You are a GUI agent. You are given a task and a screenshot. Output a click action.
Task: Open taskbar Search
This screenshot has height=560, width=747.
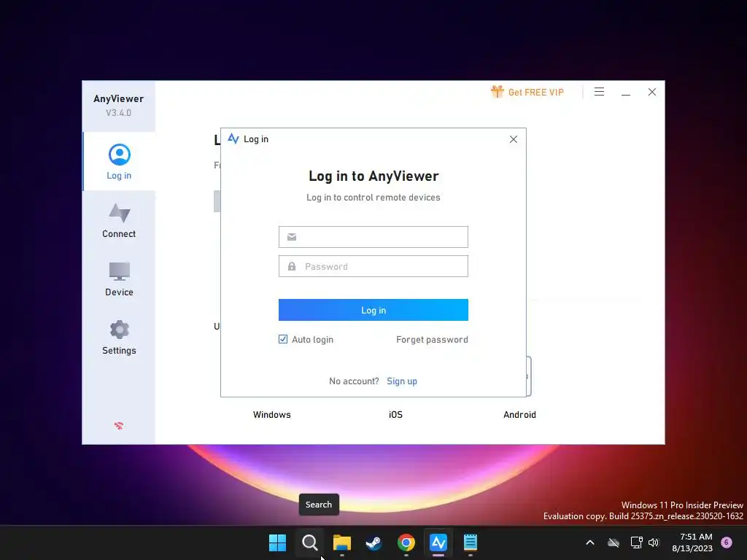coord(309,542)
